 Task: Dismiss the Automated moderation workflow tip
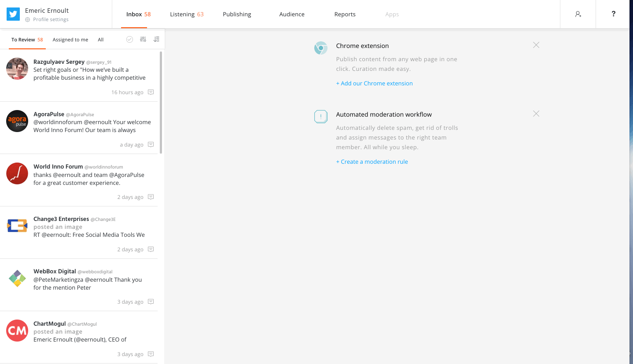(x=536, y=114)
